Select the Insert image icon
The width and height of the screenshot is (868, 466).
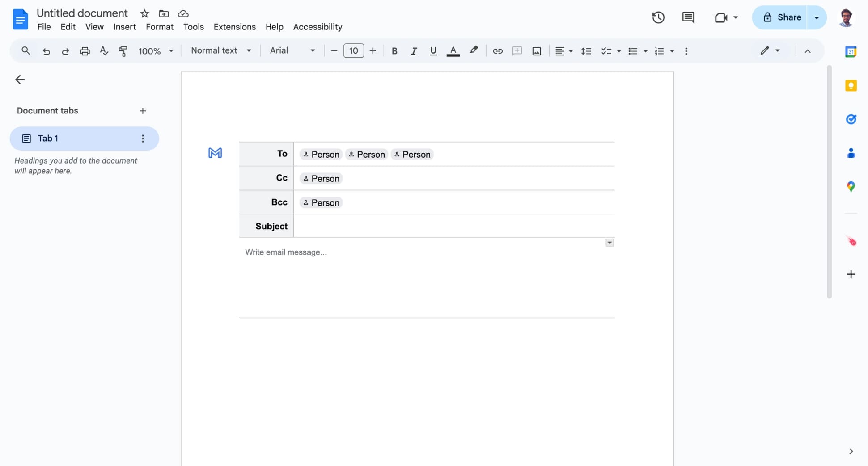click(536, 51)
